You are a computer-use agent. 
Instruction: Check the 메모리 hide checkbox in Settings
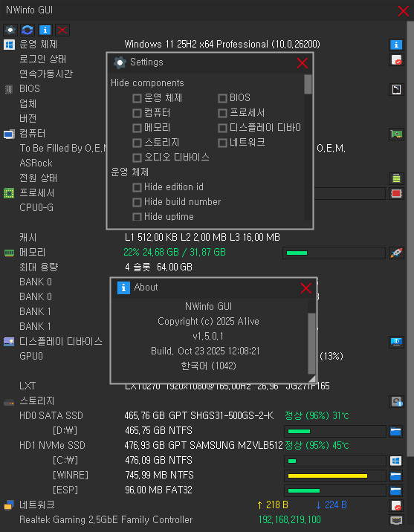coord(137,128)
